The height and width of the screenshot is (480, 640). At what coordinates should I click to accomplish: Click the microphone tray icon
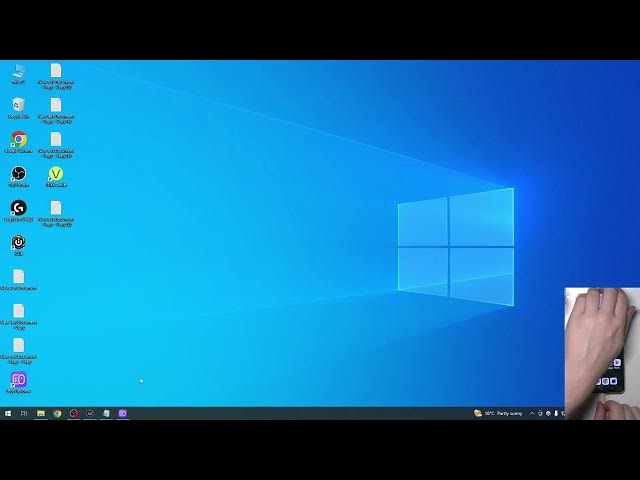[556, 413]
